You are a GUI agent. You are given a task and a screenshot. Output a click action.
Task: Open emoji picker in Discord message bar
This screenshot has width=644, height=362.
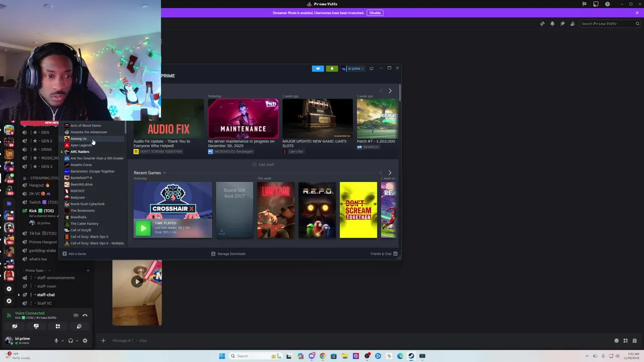click(616, 340)
